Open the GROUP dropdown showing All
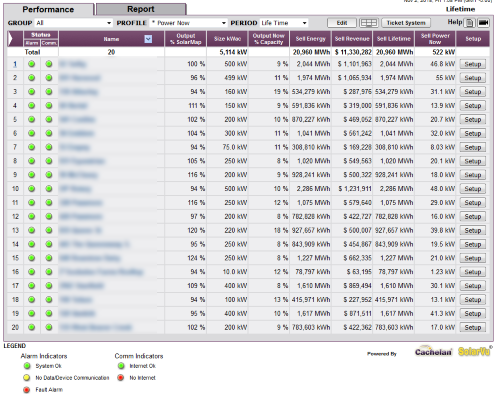 74,23
